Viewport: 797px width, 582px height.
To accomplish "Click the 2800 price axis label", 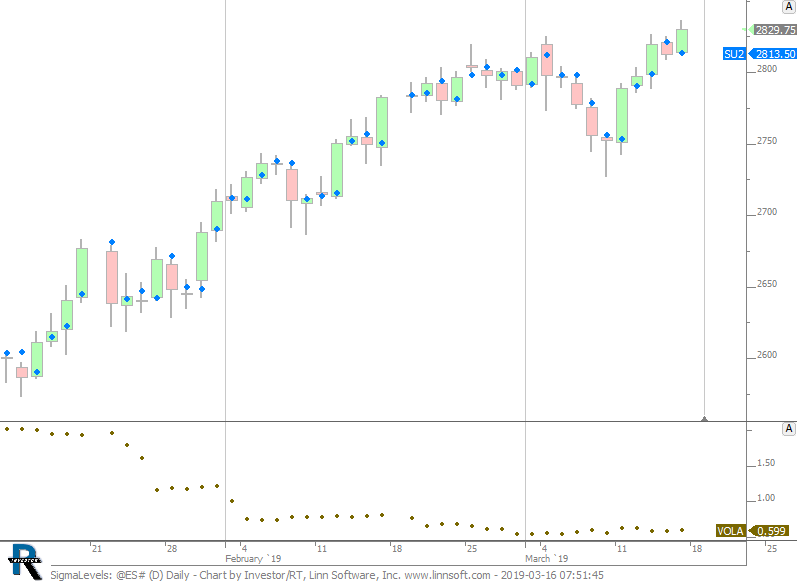I will (767, 69).
